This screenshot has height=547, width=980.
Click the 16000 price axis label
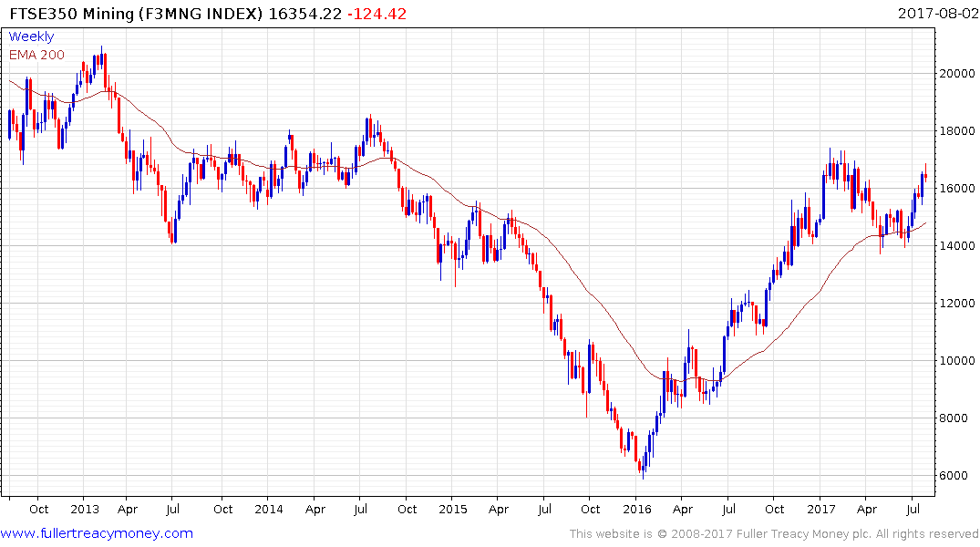[x=957, y=189]
